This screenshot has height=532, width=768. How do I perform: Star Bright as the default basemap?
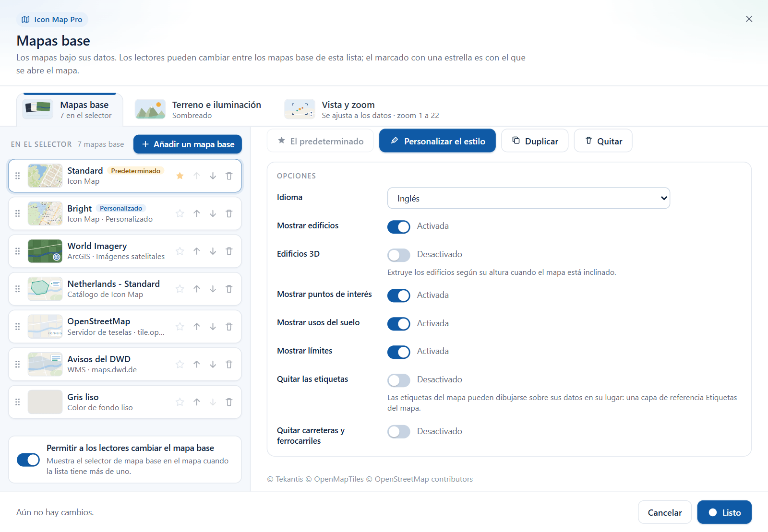click(x=180, y=213)
